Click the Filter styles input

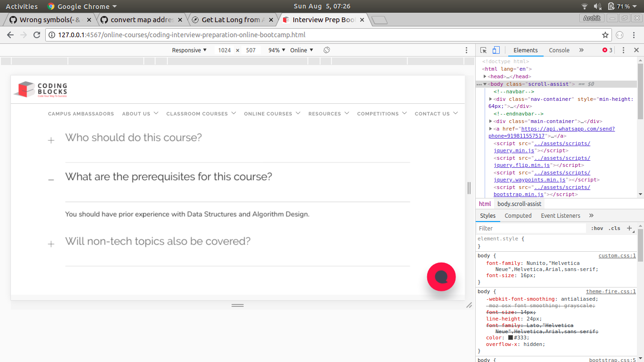point(532,228)
